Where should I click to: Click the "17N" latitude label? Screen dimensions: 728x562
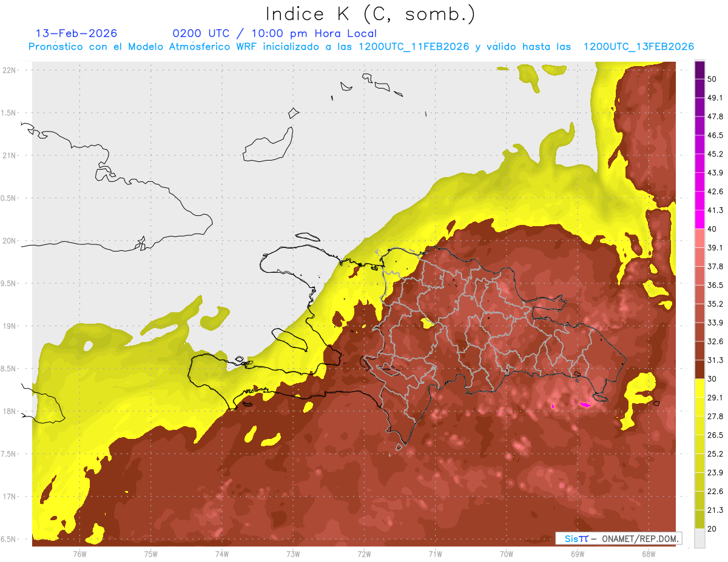(10, 497)
